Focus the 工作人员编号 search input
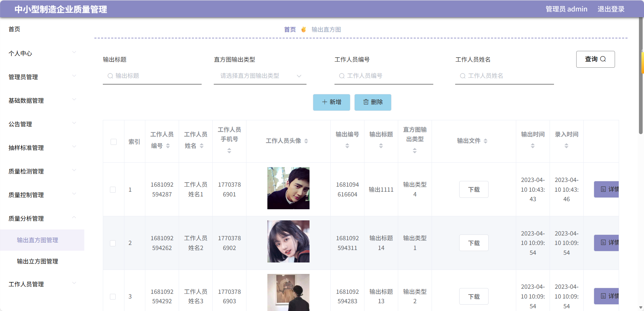 [x=384, y=76]
